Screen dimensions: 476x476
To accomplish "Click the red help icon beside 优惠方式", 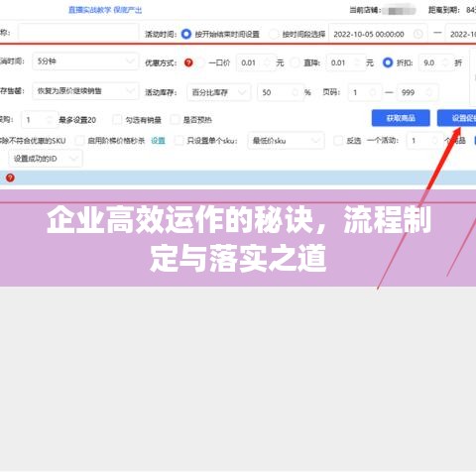I will point(188,62).
